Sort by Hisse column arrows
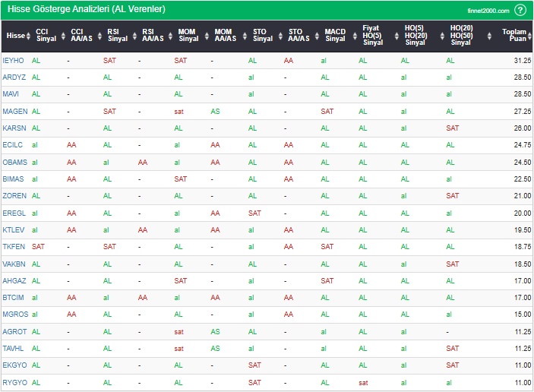The height and width of the screenshot is (392, 534). point(28,36)
